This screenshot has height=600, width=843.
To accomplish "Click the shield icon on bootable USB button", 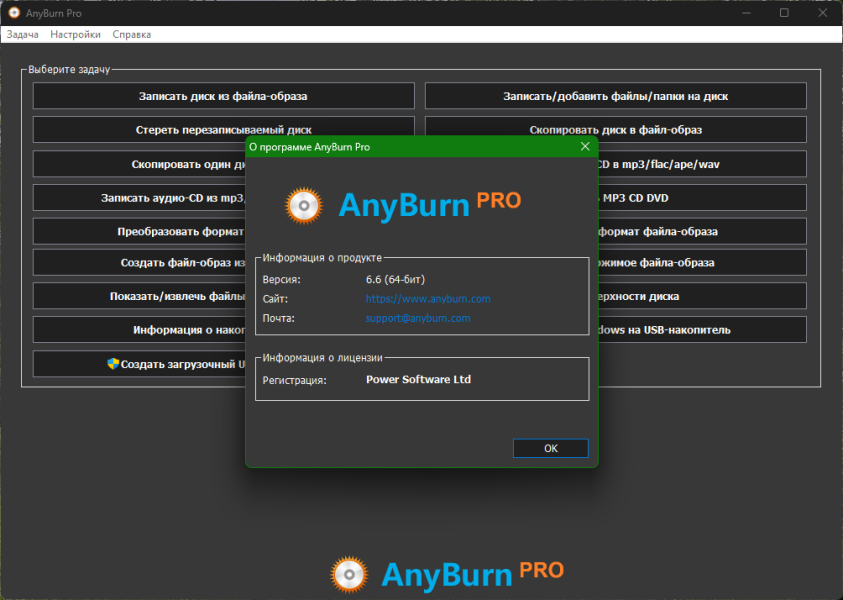I will [113, 364].
